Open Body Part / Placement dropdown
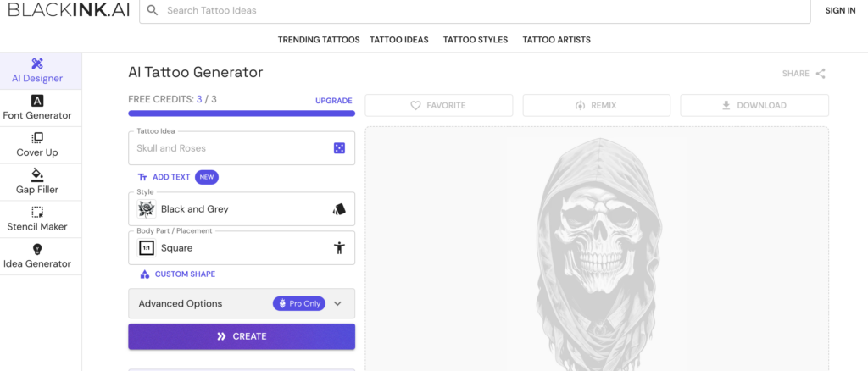868x371 pixels. (x=242, y=248)
